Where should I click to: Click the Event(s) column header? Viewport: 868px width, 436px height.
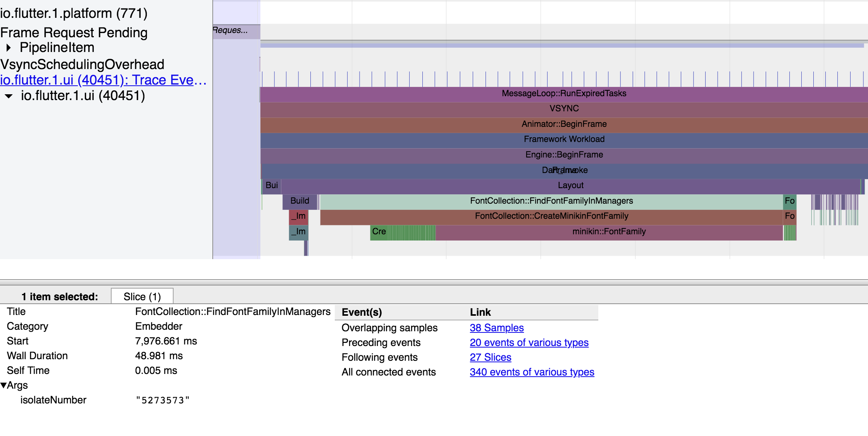[362, 312]
